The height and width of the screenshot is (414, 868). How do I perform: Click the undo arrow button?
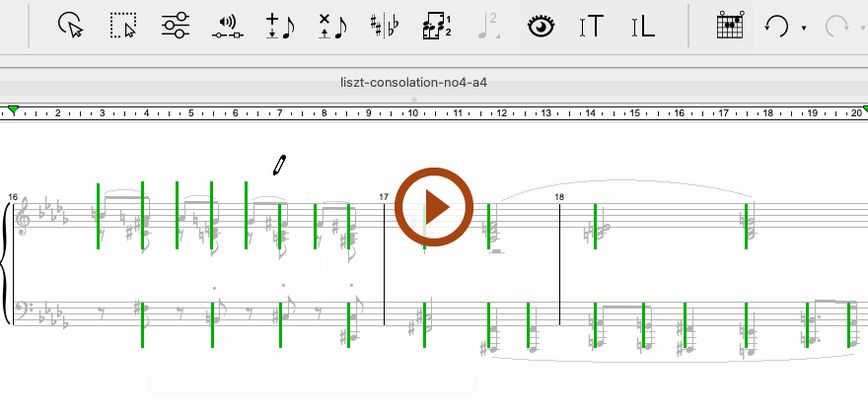coord(776,27)
